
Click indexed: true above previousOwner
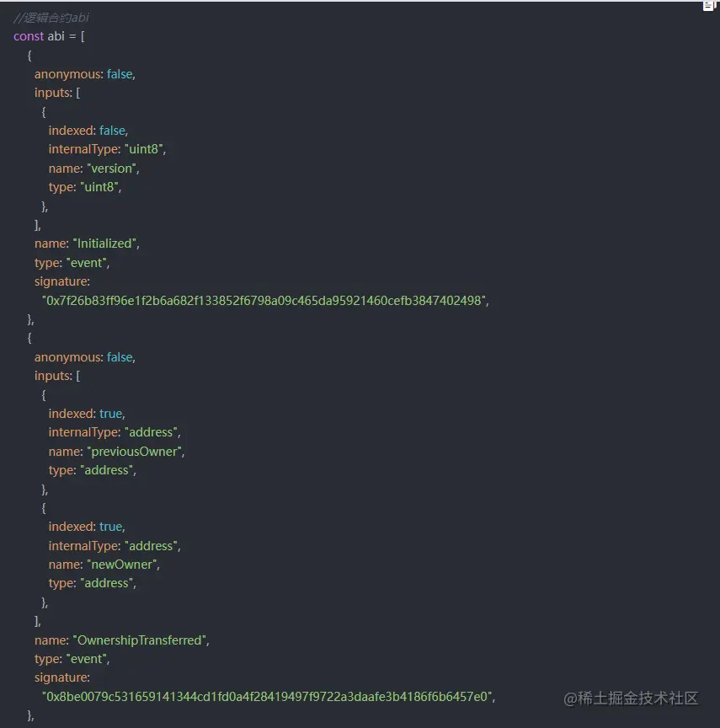point(87,414)
